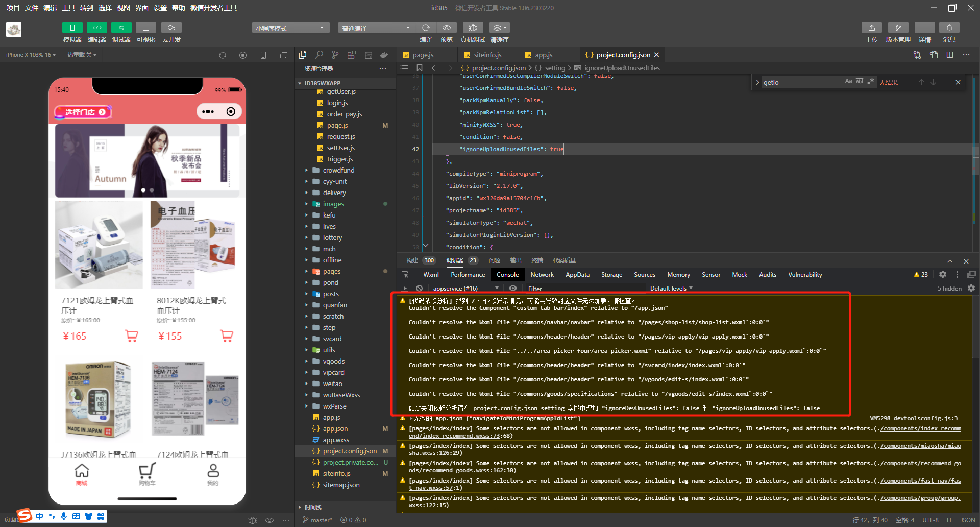The image size is (980, 527).
Task: Switch to the app.js editor tab
Action: (544, 55)
